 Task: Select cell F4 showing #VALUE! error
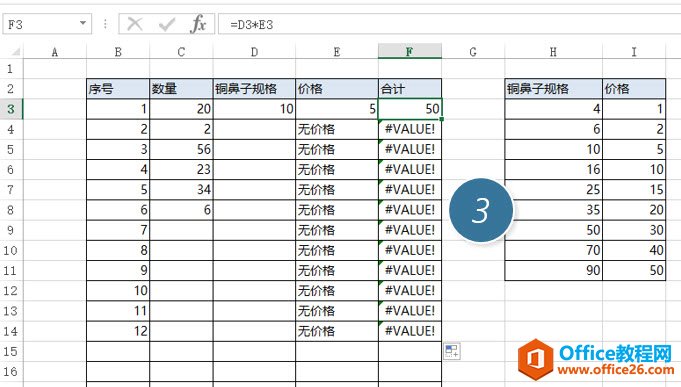pos(410,129)
